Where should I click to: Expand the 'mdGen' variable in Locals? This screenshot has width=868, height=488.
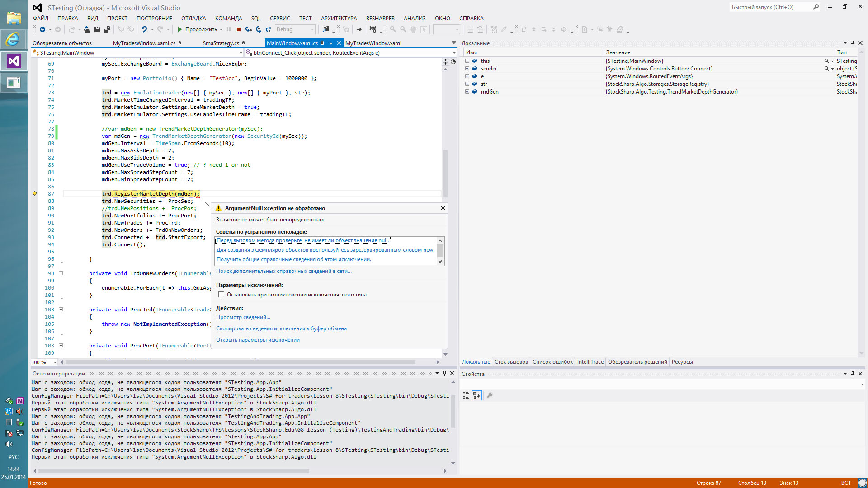tap(467, 92)
